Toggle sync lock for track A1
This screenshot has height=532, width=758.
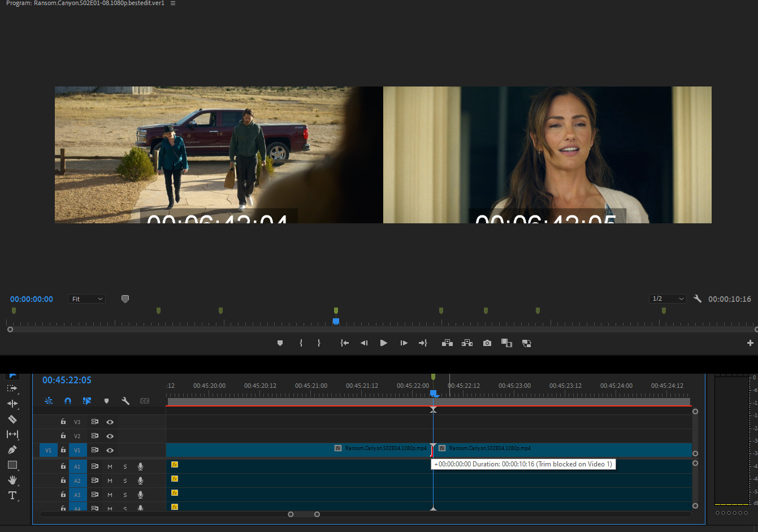coord(94,466)
